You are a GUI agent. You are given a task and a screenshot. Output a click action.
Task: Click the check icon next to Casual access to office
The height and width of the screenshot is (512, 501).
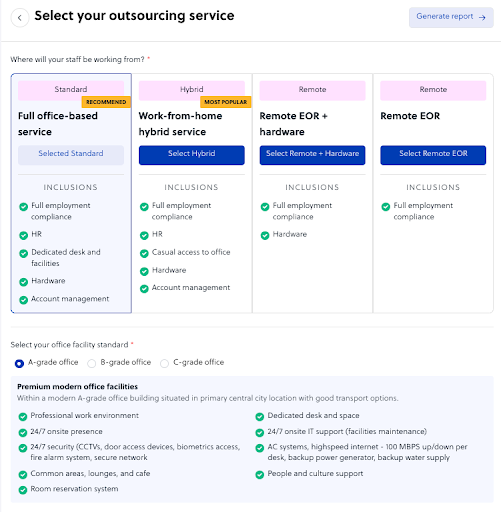click(x=144, y=254)
